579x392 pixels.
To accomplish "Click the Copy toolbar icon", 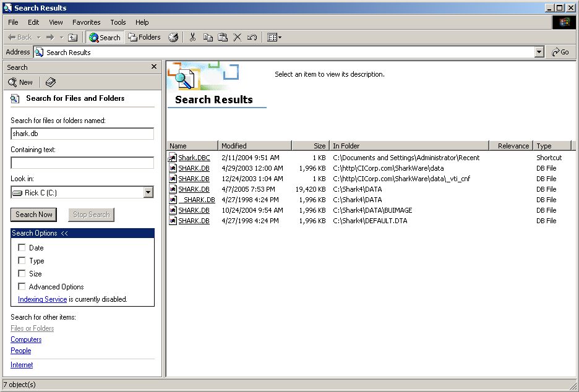I will coord(208,37).
